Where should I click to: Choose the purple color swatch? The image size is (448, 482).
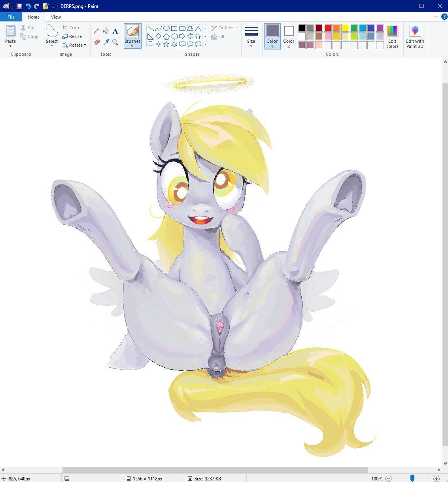click(380, 28)
